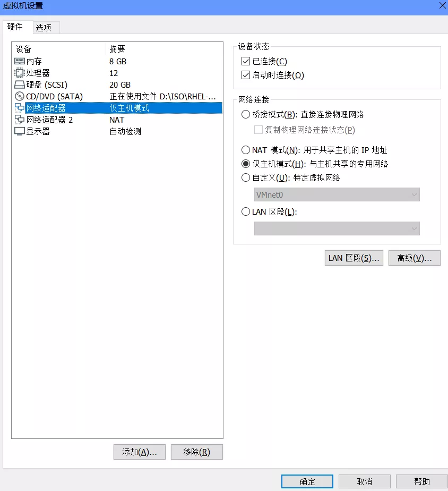Open the LAN segment dropdown list
448x491 pixels.
(337, 228)
